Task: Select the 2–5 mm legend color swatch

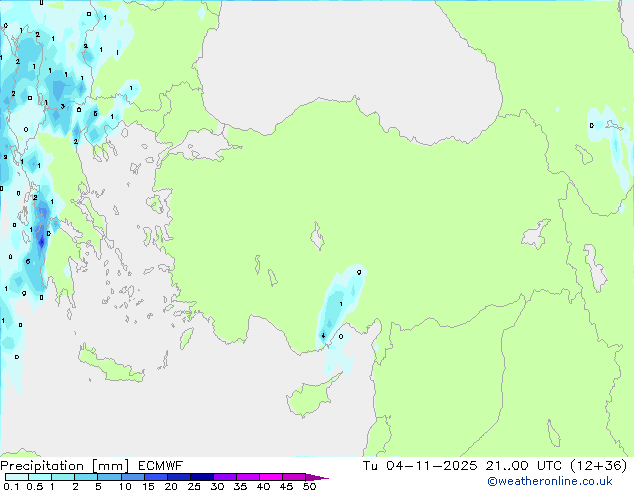Action: [86, 477]
